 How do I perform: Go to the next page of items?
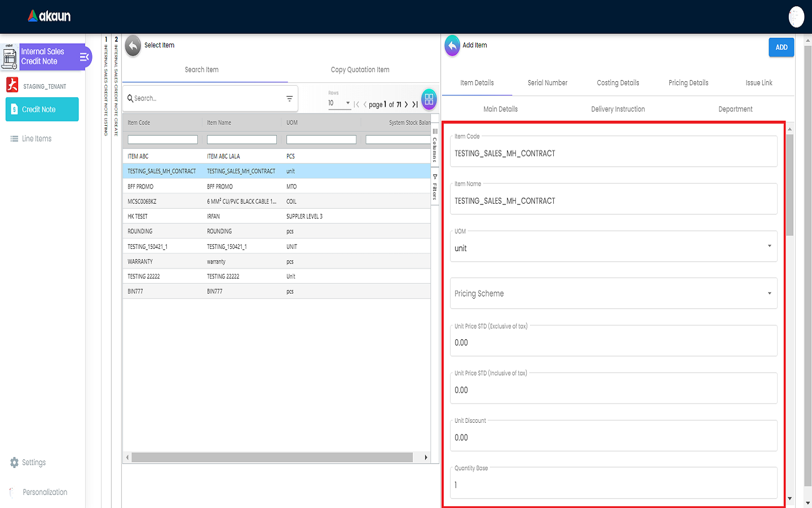tap(406, 104)
